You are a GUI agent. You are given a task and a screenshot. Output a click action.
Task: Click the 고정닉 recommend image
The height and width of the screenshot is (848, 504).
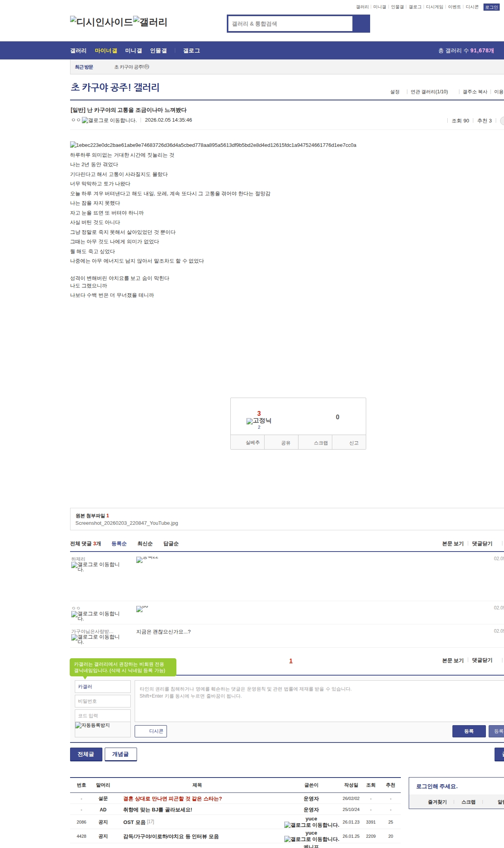(259, 421)
